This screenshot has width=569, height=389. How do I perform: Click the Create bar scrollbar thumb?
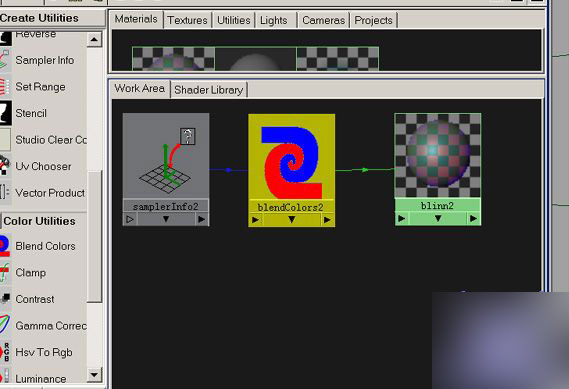pyautogui.click(x=95, y=236)
